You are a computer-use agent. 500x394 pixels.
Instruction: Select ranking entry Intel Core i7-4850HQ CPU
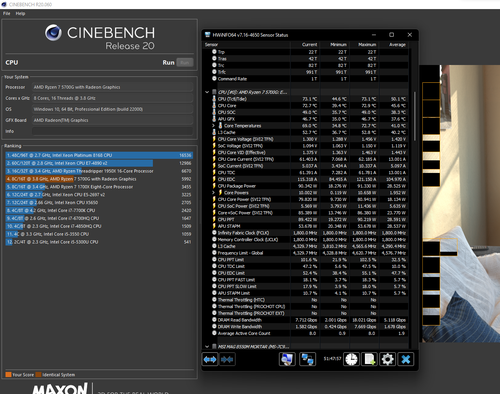(99, 226)
